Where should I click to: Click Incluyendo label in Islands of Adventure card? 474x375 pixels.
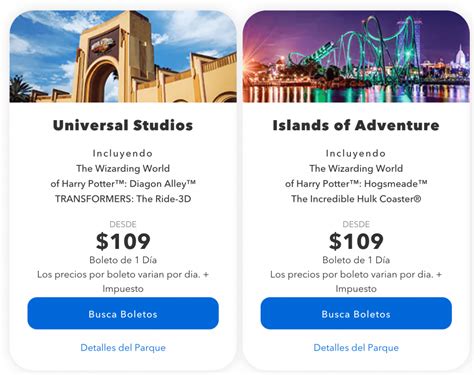click(x=356, y=153)
